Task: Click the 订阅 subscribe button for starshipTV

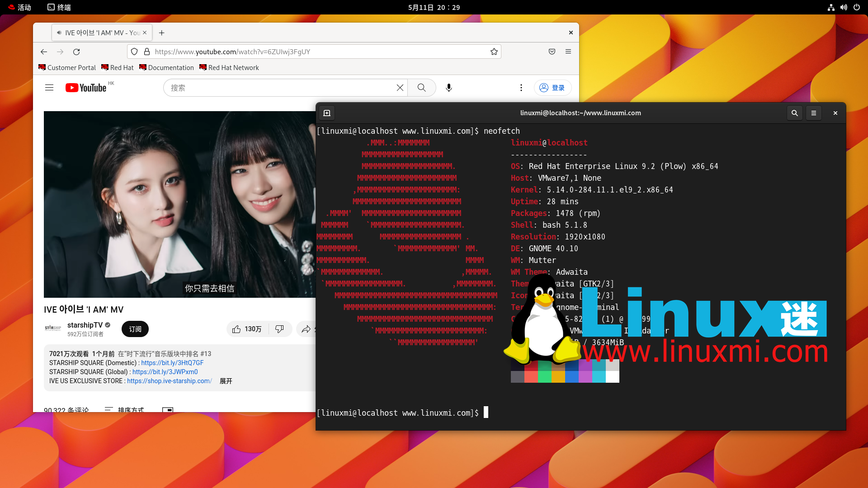Action: point(134,329)
